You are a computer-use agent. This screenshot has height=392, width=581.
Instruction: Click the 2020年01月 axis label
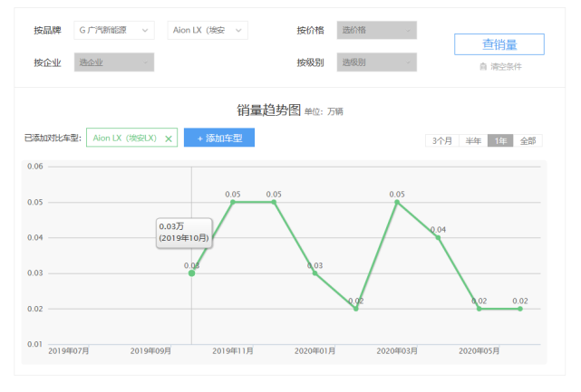tap(315, 351)
